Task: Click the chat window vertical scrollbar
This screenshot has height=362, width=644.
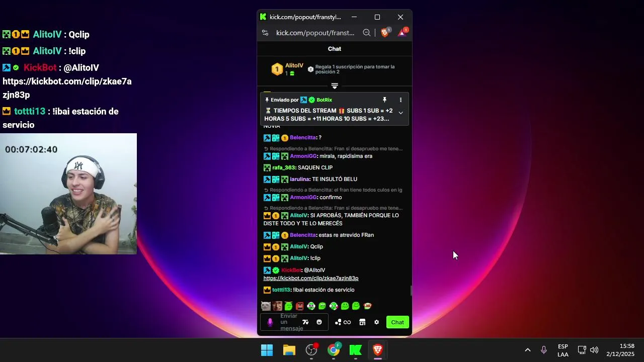Action: [x=411, y=291]
